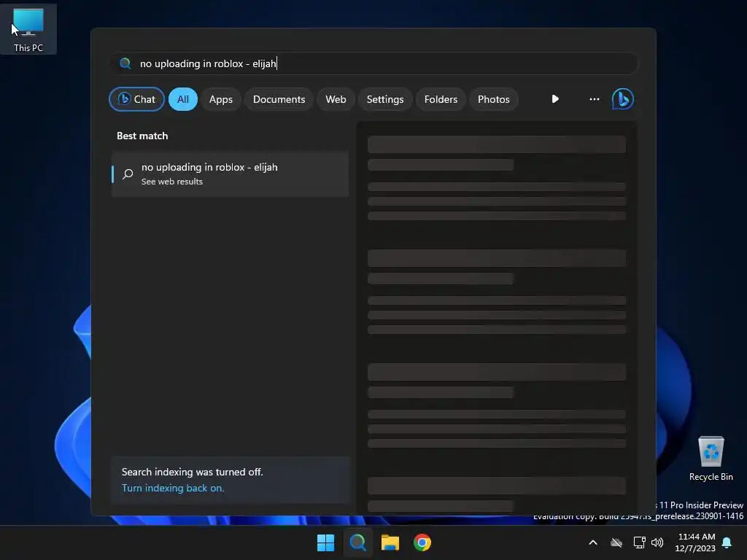Open best match 'no uploading in roblox - elijah'
Screen dimensions: 747x560
230,174
